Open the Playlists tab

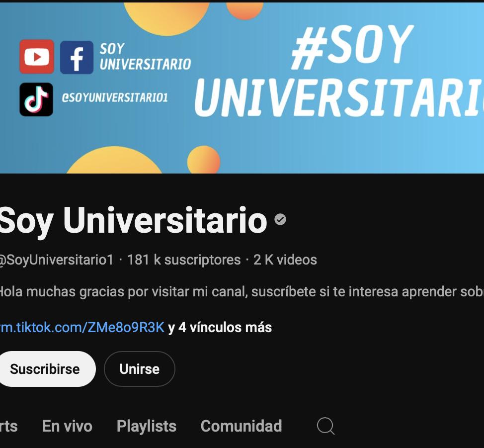147,426
